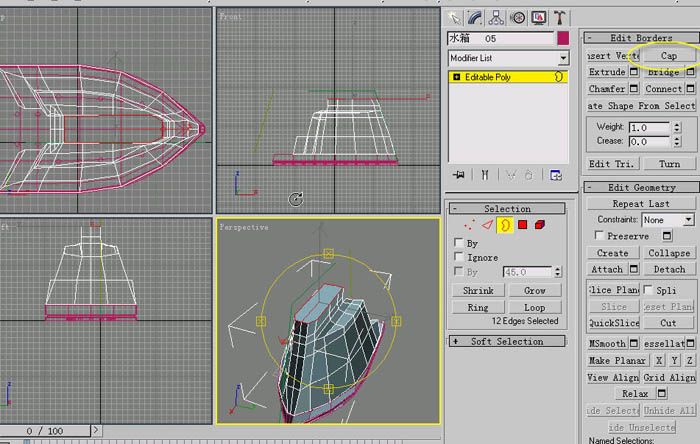Screen dimensions: 700x444
Task: Click the Connect button
Action: 663,89
